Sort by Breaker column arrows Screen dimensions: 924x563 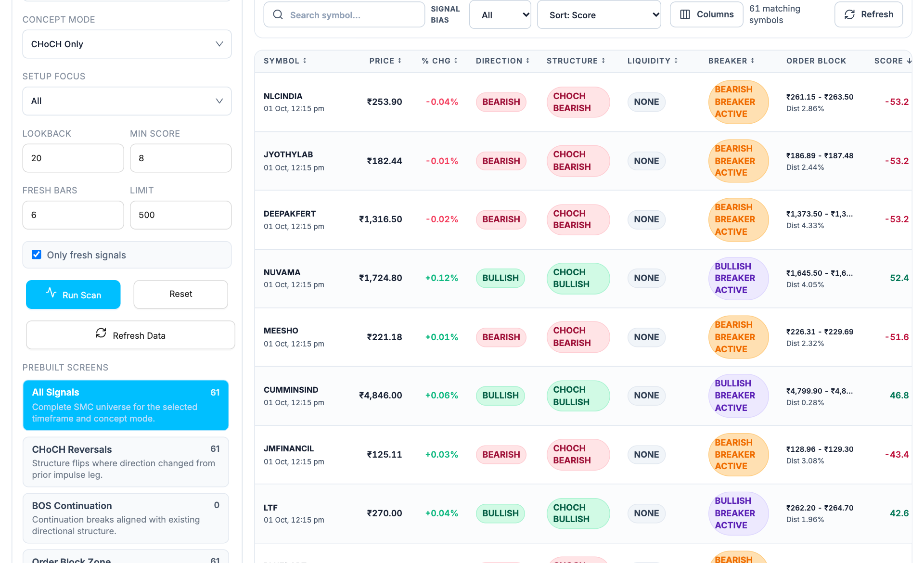(752, 61)
